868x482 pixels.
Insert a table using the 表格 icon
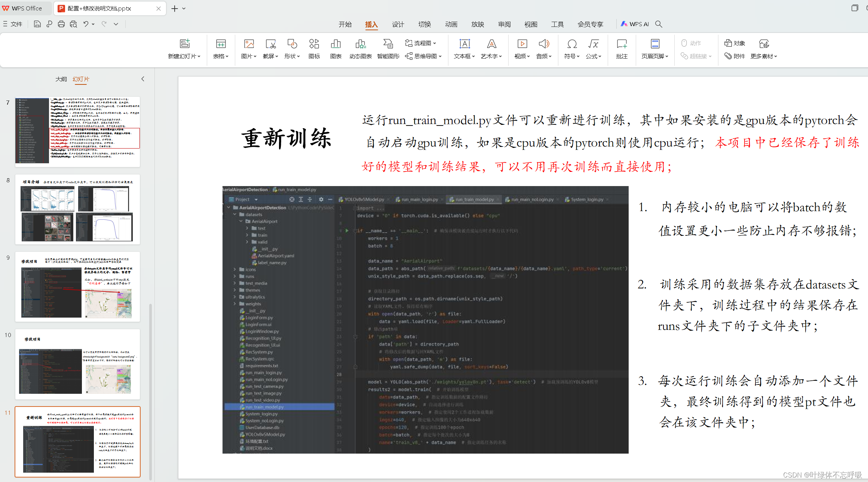(221, 44)
